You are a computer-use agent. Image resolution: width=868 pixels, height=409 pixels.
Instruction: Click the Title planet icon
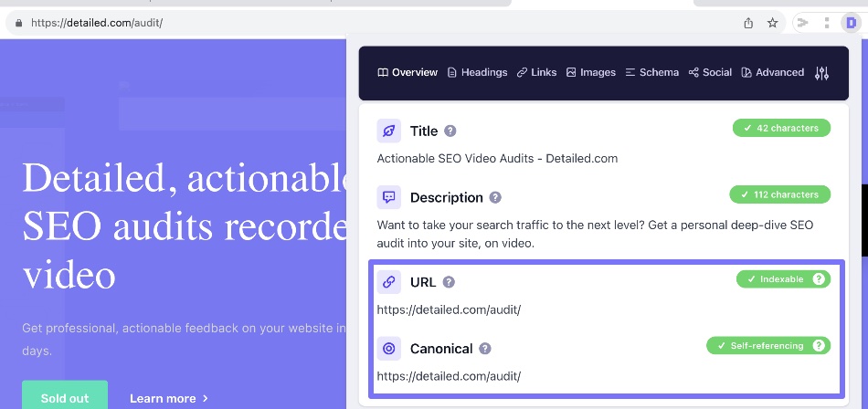point(388,131)
